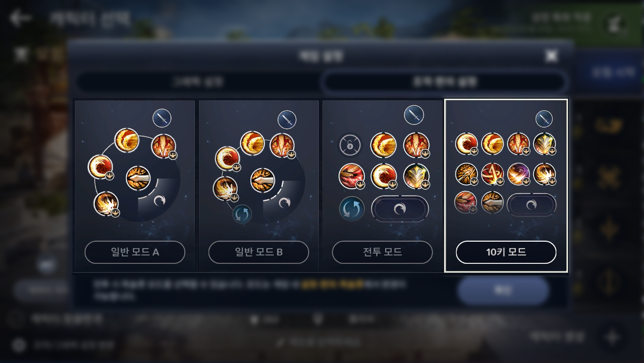The width and height of the screenshot is (644, 363).
Task: Click the sword icon in 10키 모드 panel
Action: click(544, 119)
